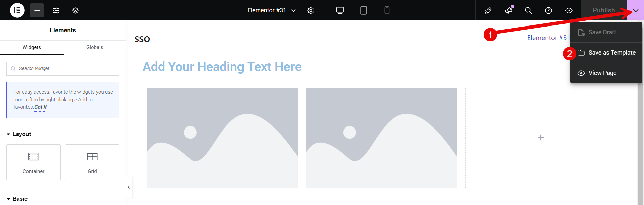The width and height of the screenshot is (644, 205).
Task: Collapse the Layout widgets section
Action: [19, 134]
